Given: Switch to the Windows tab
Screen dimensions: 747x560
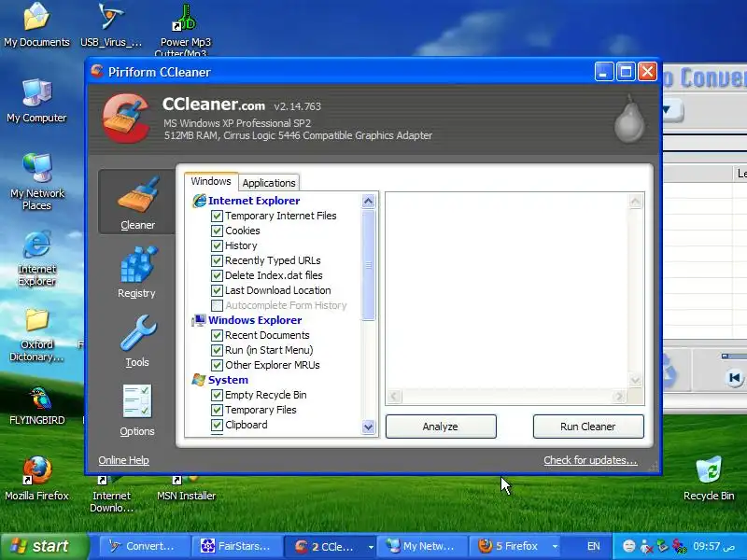Looking at the screenshot, I should click(x=211, y=181).
